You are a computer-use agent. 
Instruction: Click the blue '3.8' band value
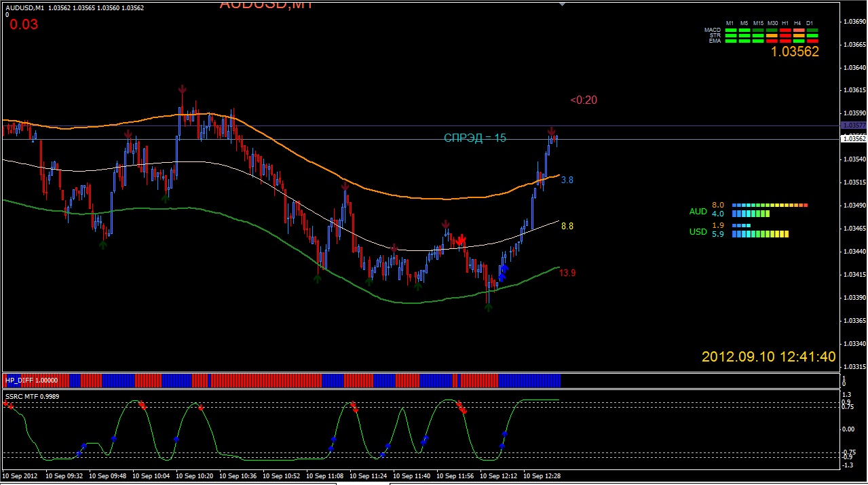tap(567, 180)
